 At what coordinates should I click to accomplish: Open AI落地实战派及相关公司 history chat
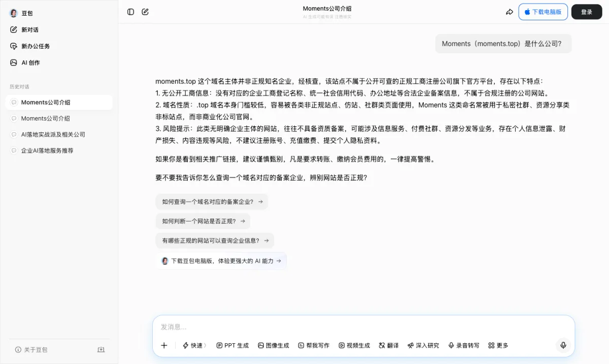[59, 135]
